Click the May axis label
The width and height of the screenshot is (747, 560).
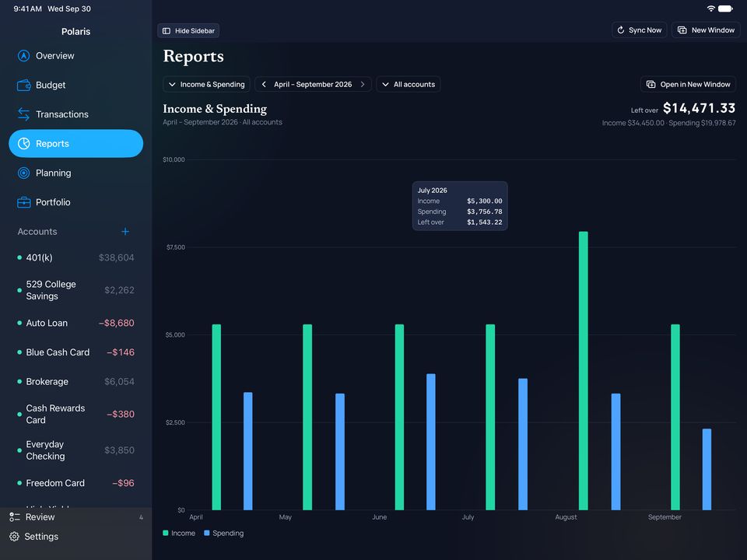[x=286, y=517]
